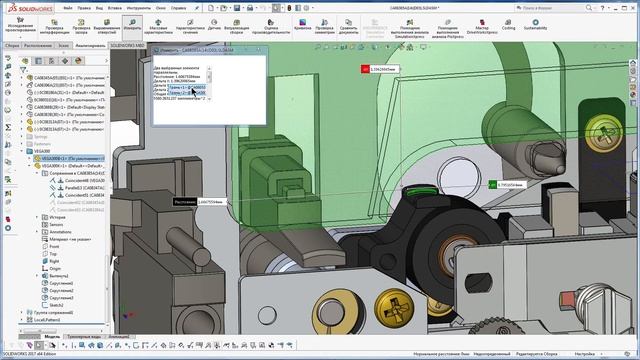Expand the Annotations node
The image size is (640, 360).
point(36,232)
